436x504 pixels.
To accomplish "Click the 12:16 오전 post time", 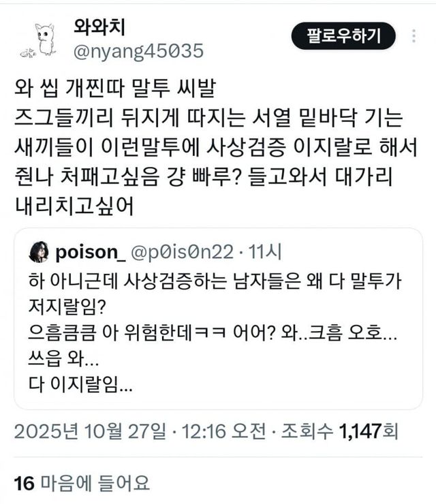I will [224, 431].
